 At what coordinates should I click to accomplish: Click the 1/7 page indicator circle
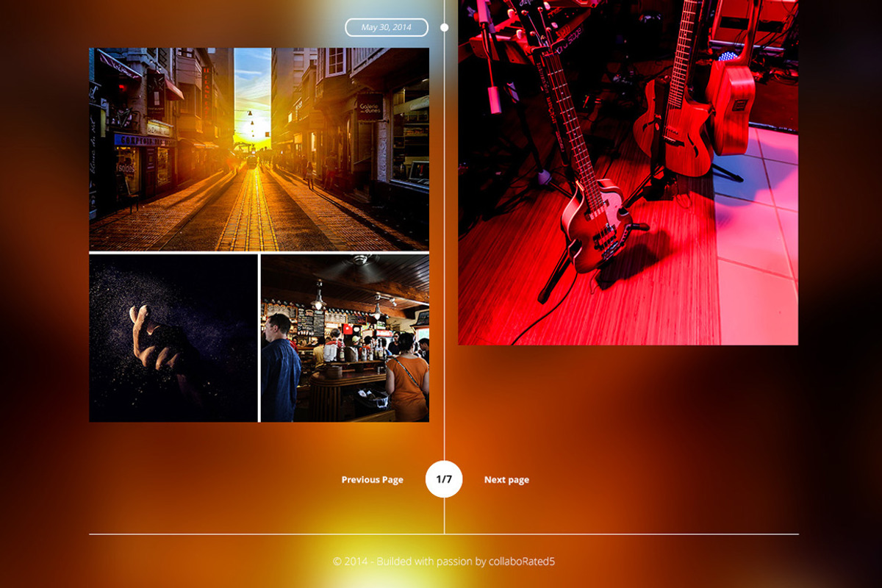pyautogui.click(x=444, y=479)
